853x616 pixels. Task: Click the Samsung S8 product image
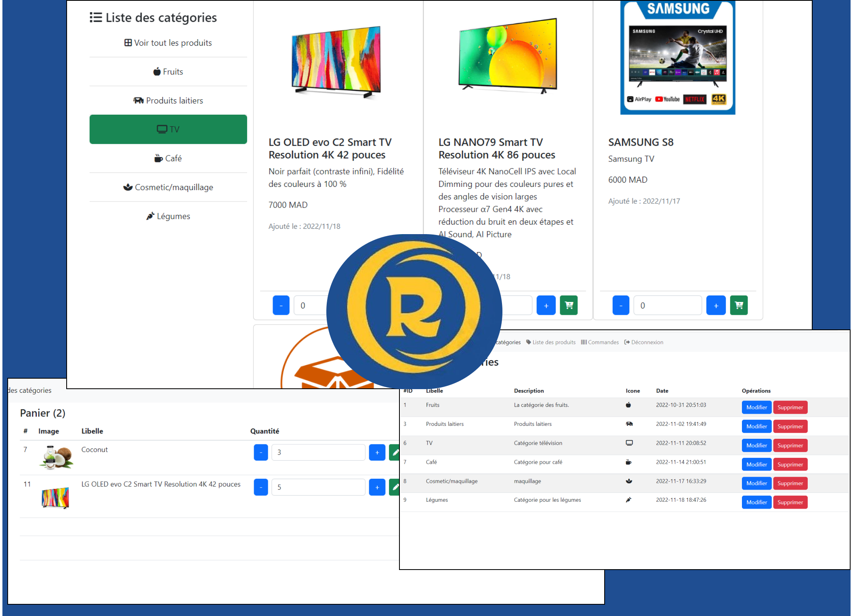point(678,57)
